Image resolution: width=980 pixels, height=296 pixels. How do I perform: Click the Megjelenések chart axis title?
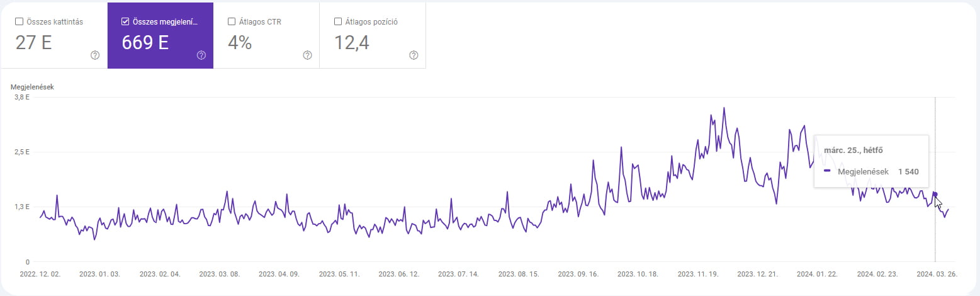click(32, 87)
